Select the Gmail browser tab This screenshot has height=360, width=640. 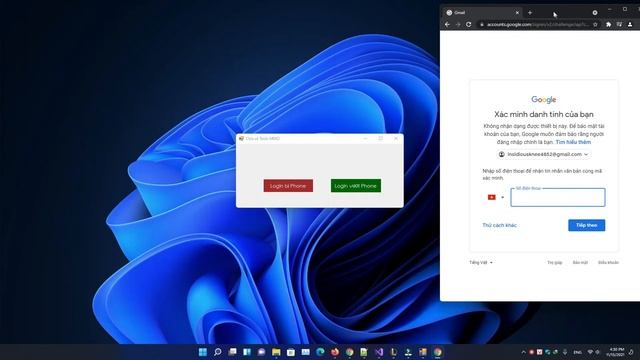[482, 13]
